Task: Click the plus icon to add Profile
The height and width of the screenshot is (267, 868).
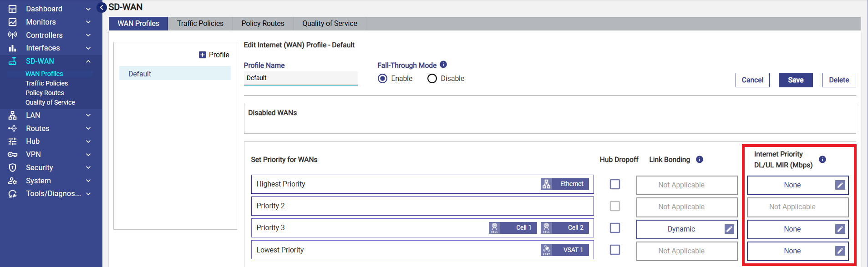Action: coord(203,55)
